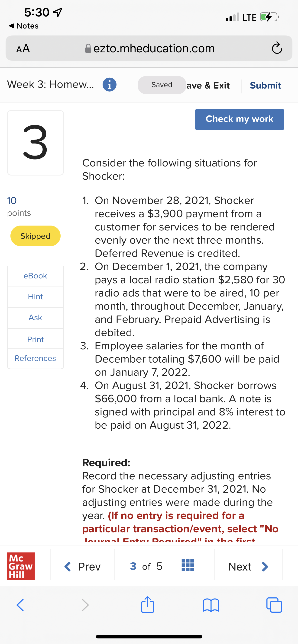The width and height of the screenshot is (298, 644).
Task: Submit the homework assignment
Action: click(x=265, y=85)
